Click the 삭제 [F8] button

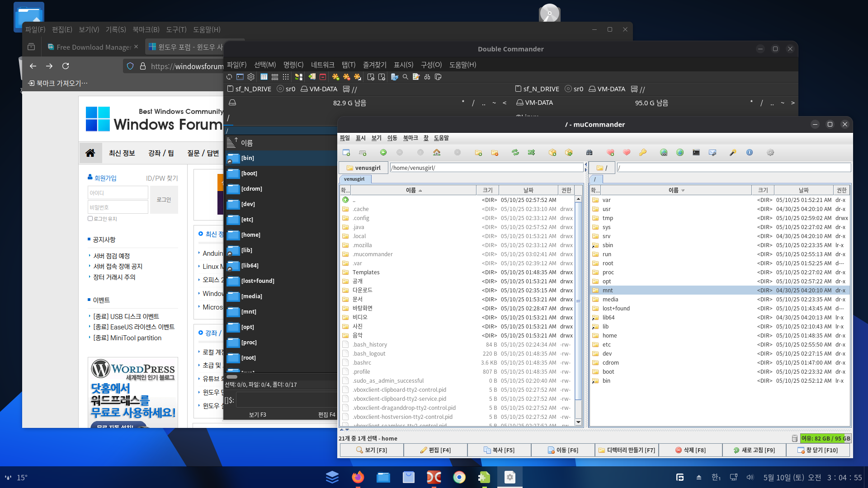690,450
